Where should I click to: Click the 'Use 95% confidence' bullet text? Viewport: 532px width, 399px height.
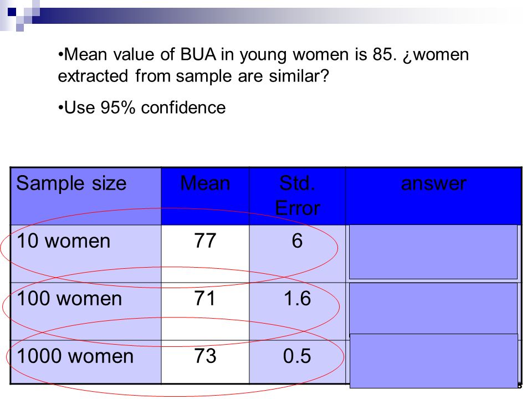142,108
